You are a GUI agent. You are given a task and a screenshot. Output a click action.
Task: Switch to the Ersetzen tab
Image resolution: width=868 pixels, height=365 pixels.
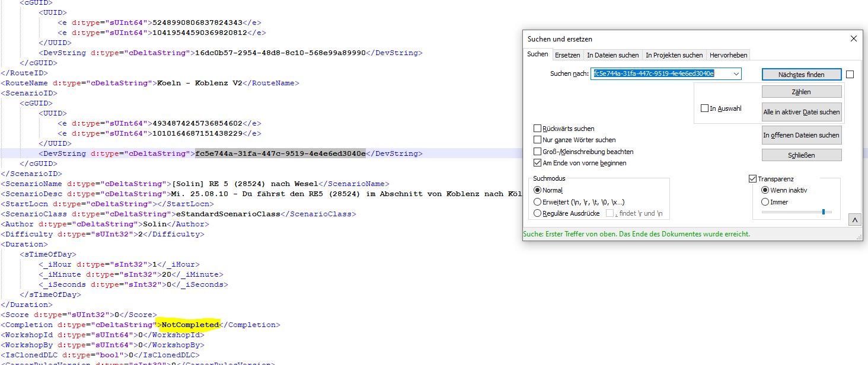pos(567,55)
